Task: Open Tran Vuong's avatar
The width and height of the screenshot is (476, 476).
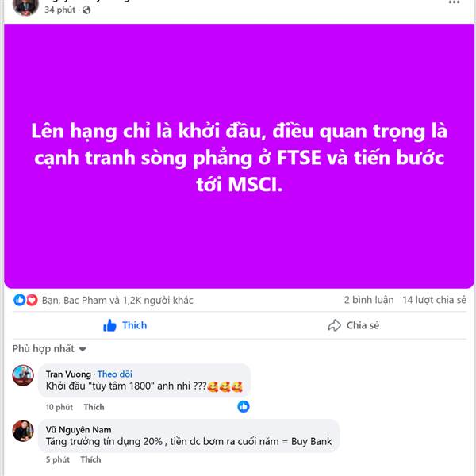Action: [x=23, y=375]
